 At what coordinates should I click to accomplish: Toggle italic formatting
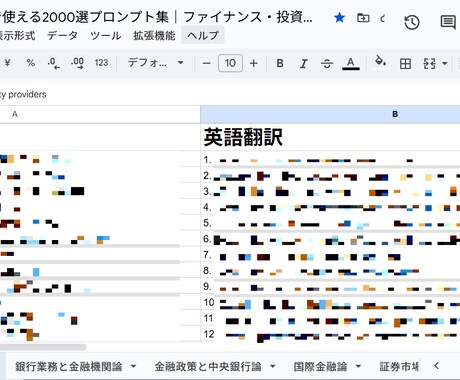[x=303, y=63]
